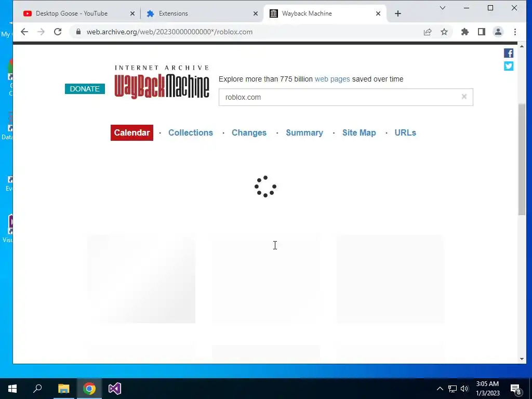Clear the roblox.com search field with X
The height and width of the screenshot is (399, 532).
[x=464, y=97]
